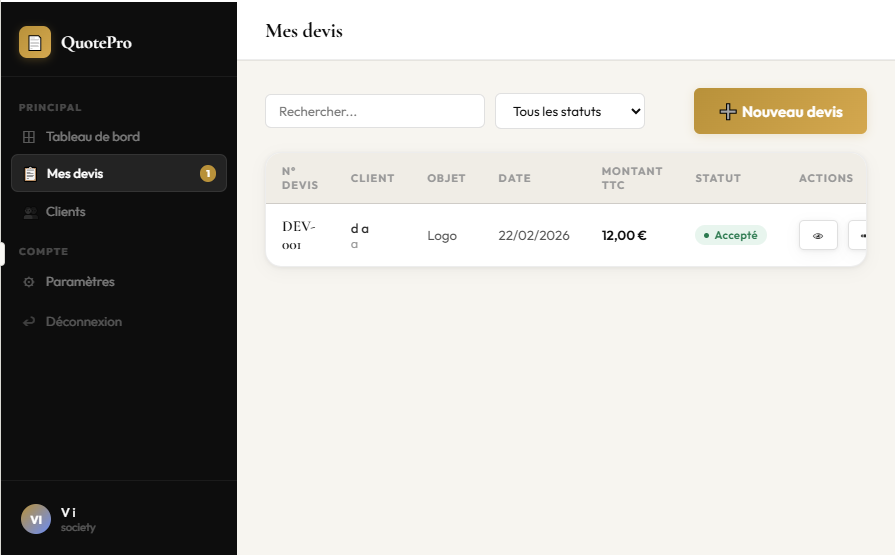Open Tableau de bord grid icon
This screenshot has height=555, width=895.
click(29, 137)
